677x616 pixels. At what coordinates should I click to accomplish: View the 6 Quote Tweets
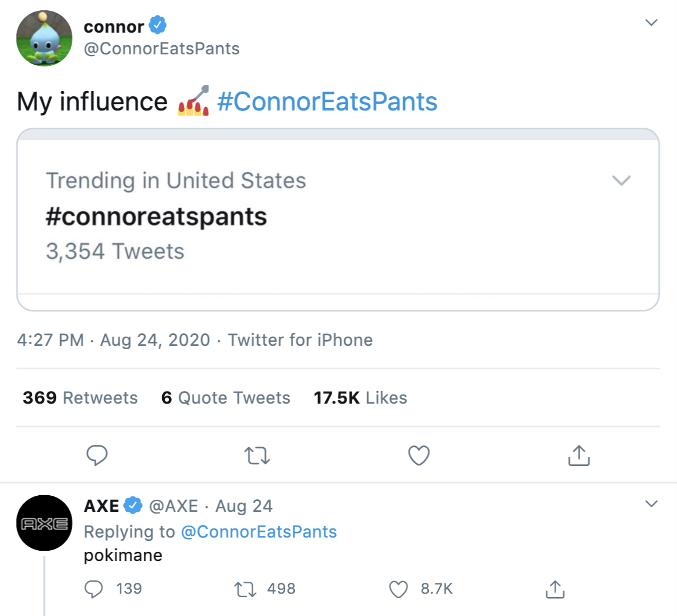point(226,398)
